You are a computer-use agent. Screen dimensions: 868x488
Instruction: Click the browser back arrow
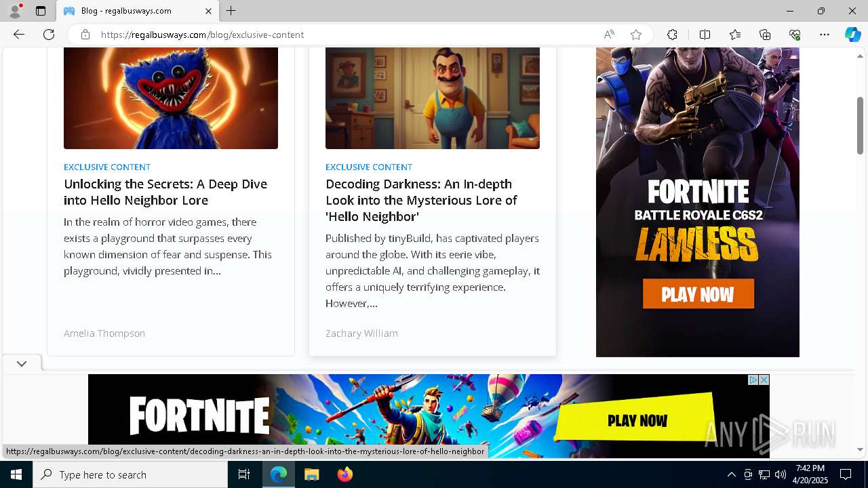pyautogui.click(x=19, y=35)
